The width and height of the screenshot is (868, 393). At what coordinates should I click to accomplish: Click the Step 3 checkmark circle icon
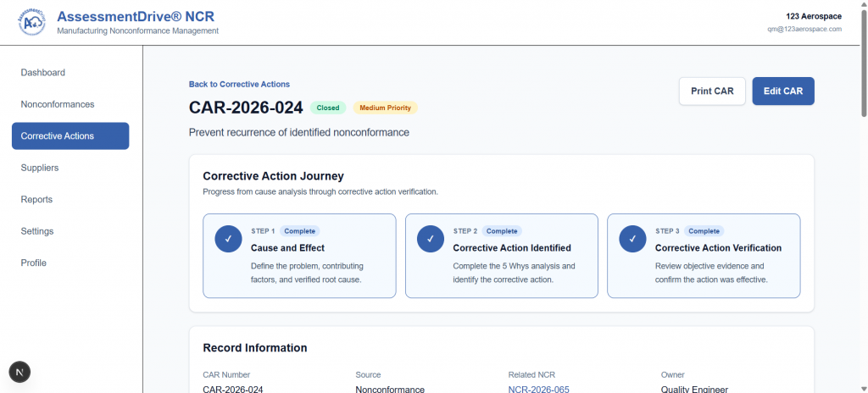pos(632,239)
